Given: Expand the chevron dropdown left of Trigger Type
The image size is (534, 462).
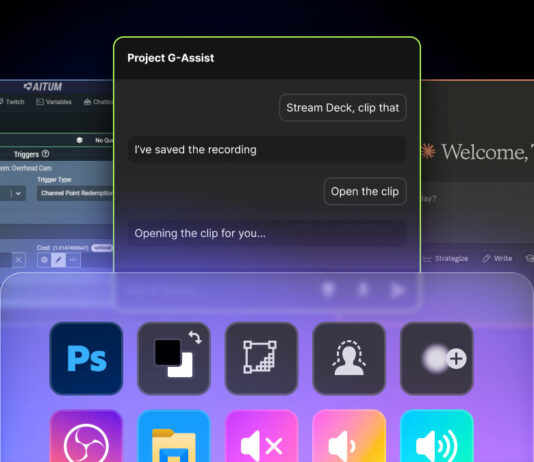Looking at the screenshot, I should pos(18,193).
